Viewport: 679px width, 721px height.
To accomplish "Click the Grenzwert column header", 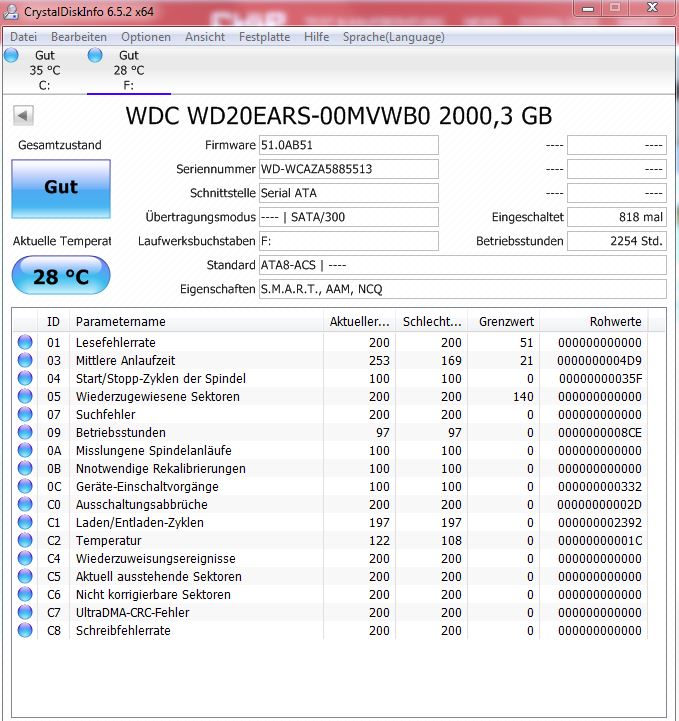I will pyautogui.click(x=504, y=321).
